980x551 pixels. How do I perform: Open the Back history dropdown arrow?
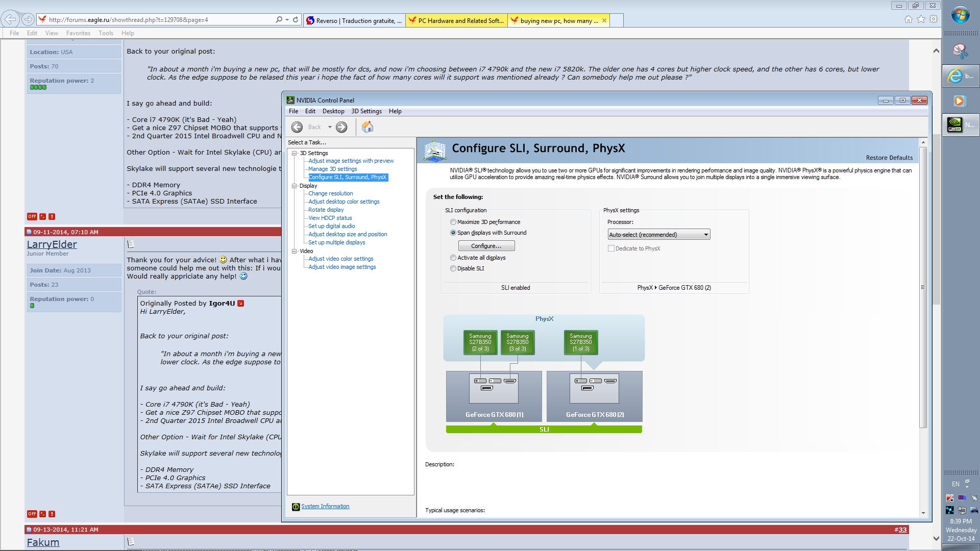[x=330, y=128]
